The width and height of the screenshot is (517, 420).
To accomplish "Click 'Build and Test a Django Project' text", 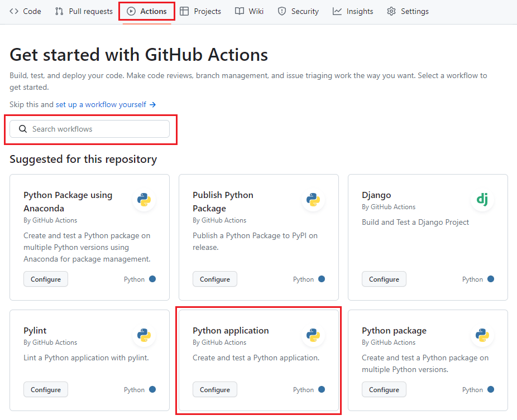I will click(x=415, y=222).
